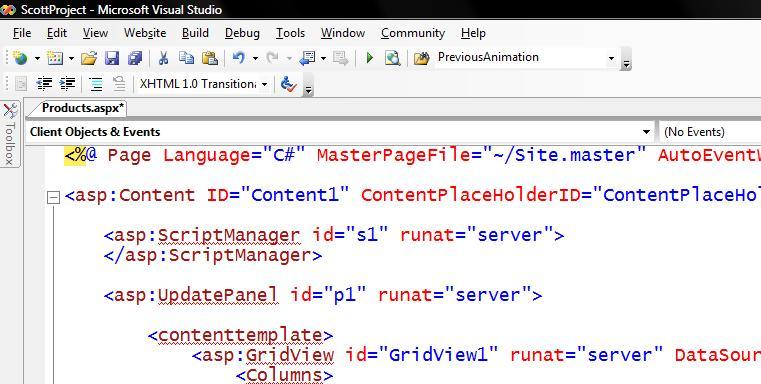Click the Undo arrow icon
Screen dimensions: 761x384
[238, 58]
